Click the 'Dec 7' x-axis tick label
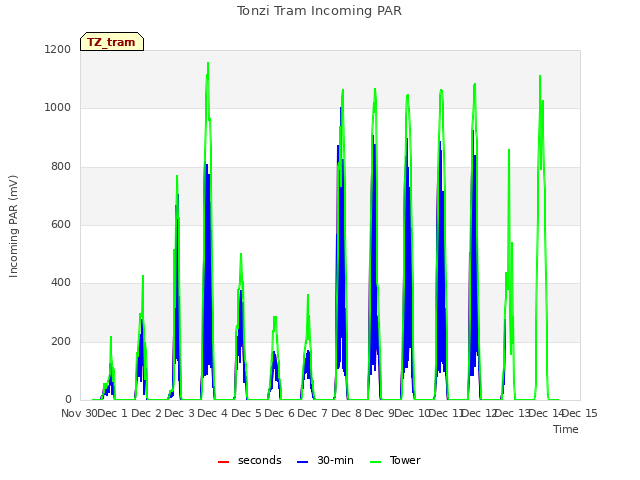The image size is (640, 480). (x=312, y=413)
